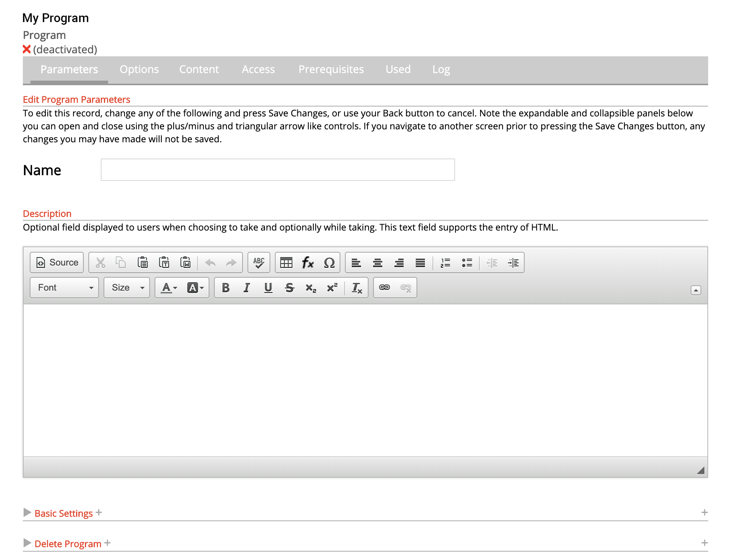The width and height of the screenshot is (731, 560).
Task: Open the Size dropdown
Action: 127,288
